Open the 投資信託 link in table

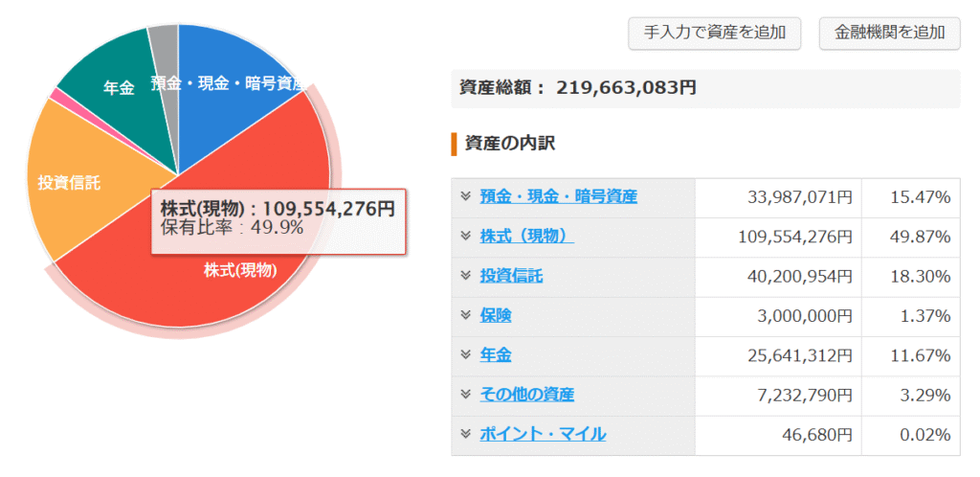pos(511,276)
